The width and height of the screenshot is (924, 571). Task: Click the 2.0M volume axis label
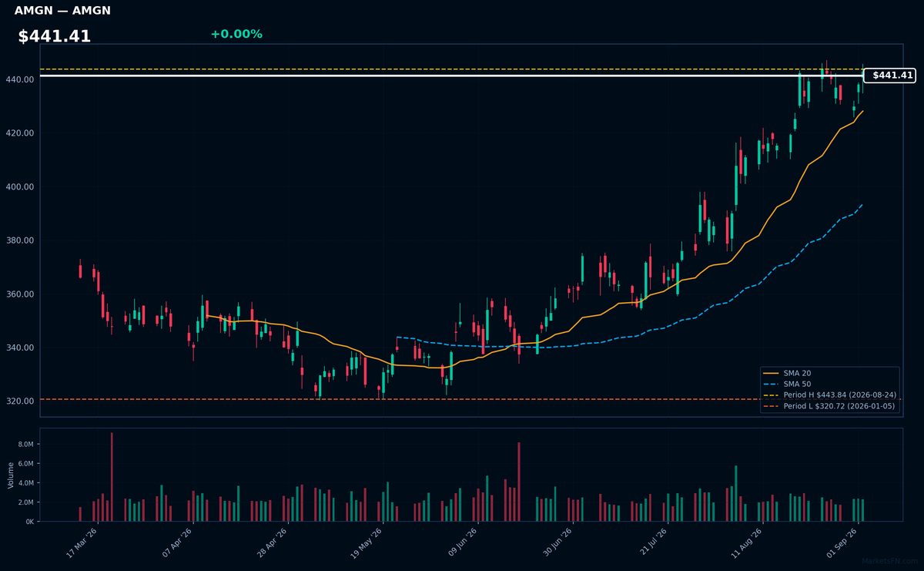(x=26, y=502)
